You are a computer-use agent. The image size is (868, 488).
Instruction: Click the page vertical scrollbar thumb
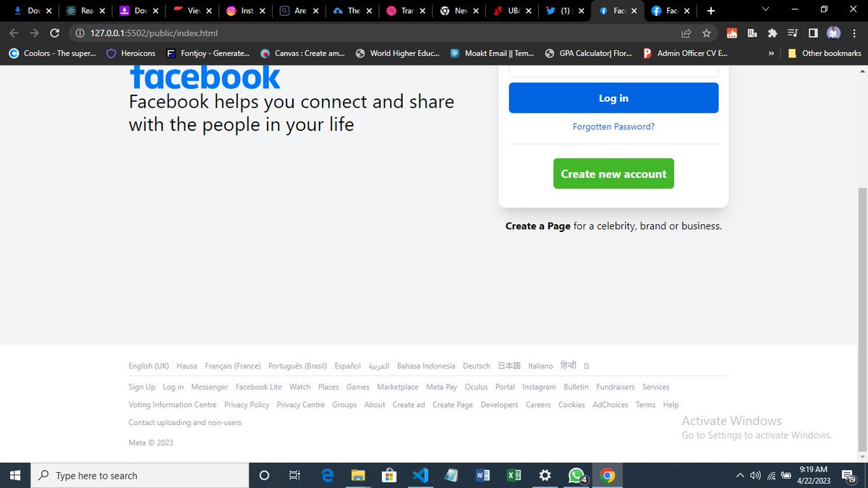tap(861, 320)
